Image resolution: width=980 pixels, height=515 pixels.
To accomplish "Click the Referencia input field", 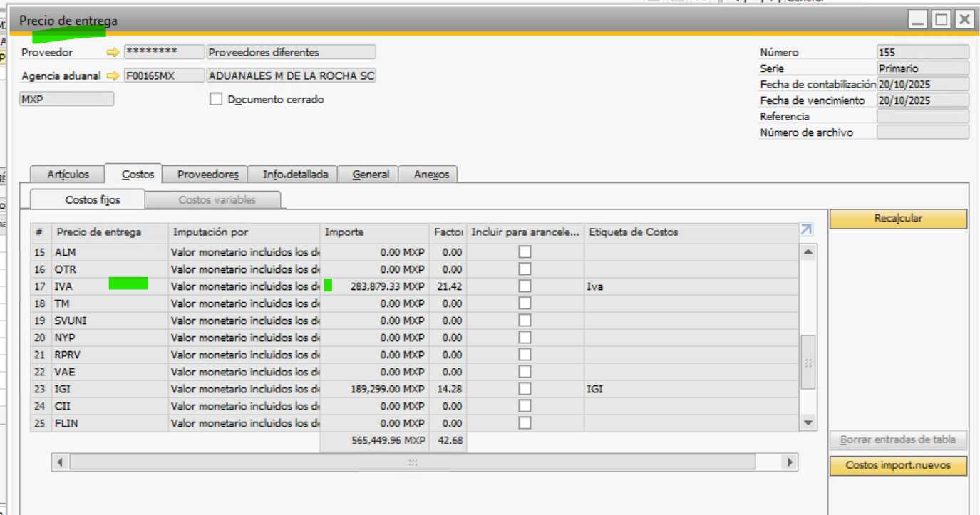I will point(922,116).
